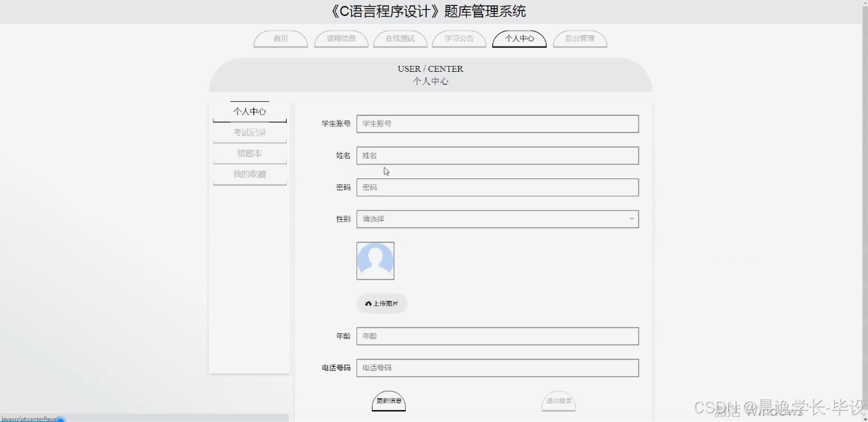Image resolution: width=868 pixels, height=422 pixels.
Task: Click the 电话号码 input field
Action: [498, 367]
